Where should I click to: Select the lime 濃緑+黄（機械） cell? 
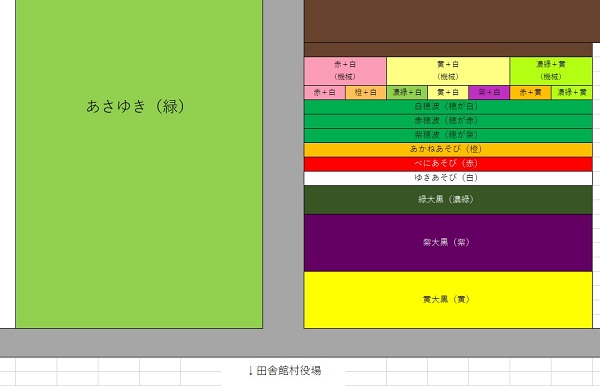pyautogui.click(x=551, y=71)
